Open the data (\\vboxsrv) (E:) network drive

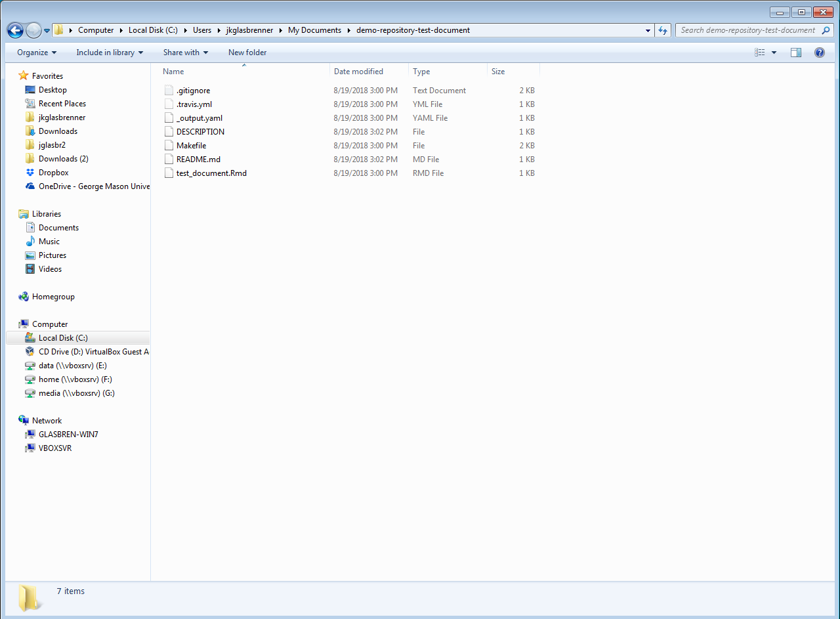(x=72, y=366)
